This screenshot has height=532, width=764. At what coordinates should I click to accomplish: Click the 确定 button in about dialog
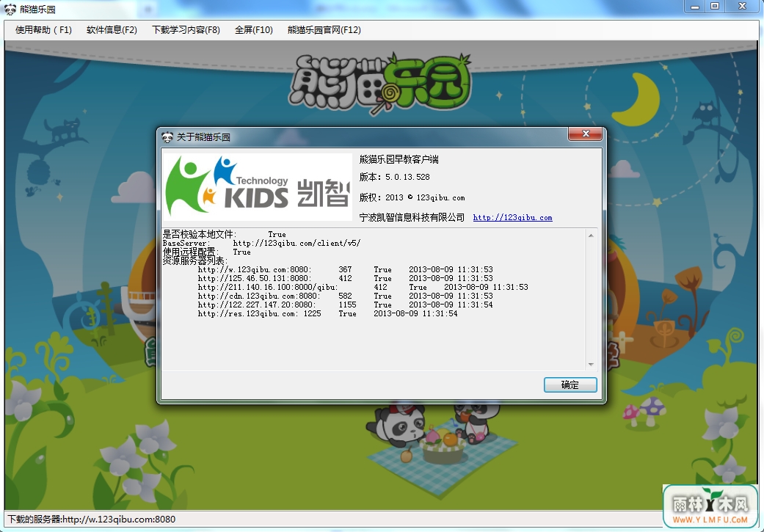tap(570, 385)
